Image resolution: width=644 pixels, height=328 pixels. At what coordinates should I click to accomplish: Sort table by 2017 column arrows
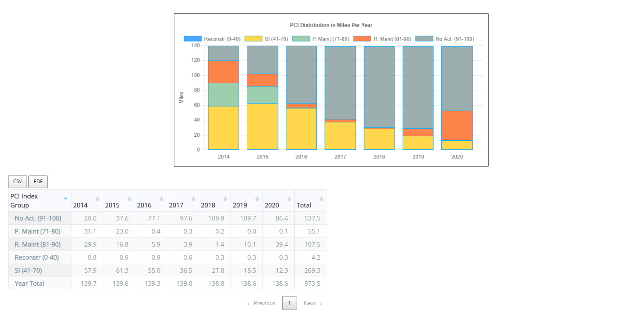(x=193, y=199)
